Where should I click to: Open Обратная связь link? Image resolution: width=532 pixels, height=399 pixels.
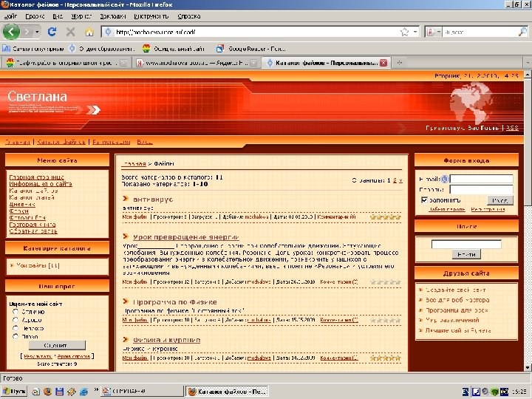tap(33, 231)
